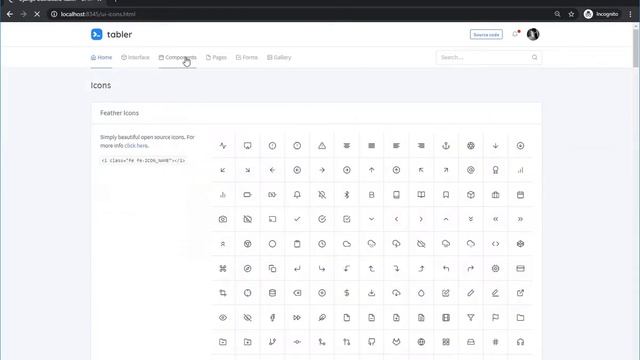Select the bell icon

tap(297, 195)
